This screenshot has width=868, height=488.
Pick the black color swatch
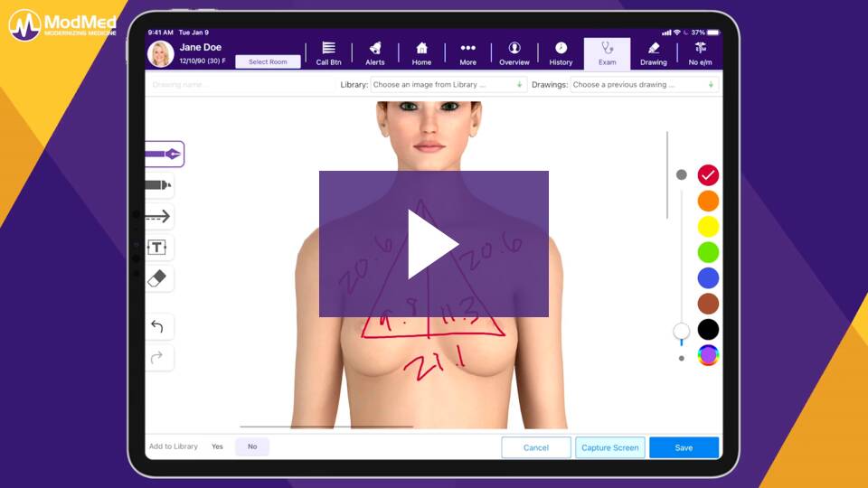tap(708, 330)
